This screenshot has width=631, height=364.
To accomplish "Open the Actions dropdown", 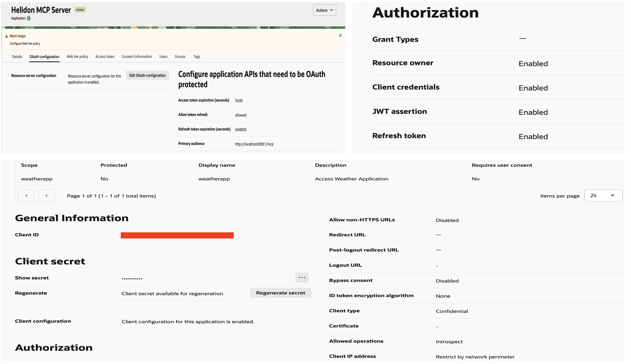I will click(324, 10).
